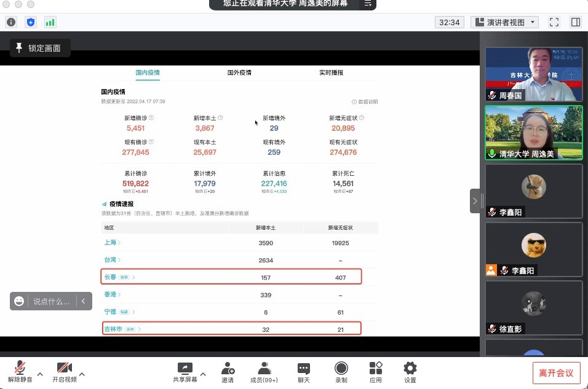Unmute the microphone with 解除静音

point(20,372)
